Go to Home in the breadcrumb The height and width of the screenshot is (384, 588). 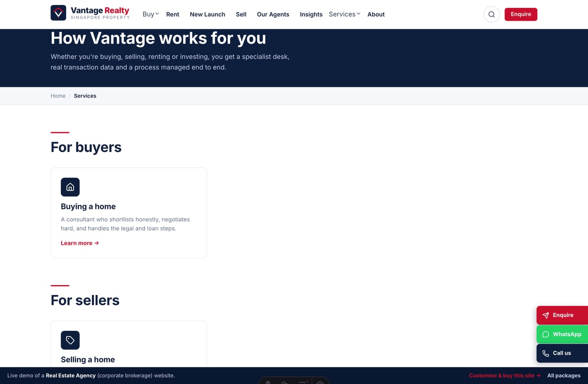point(58,96)
